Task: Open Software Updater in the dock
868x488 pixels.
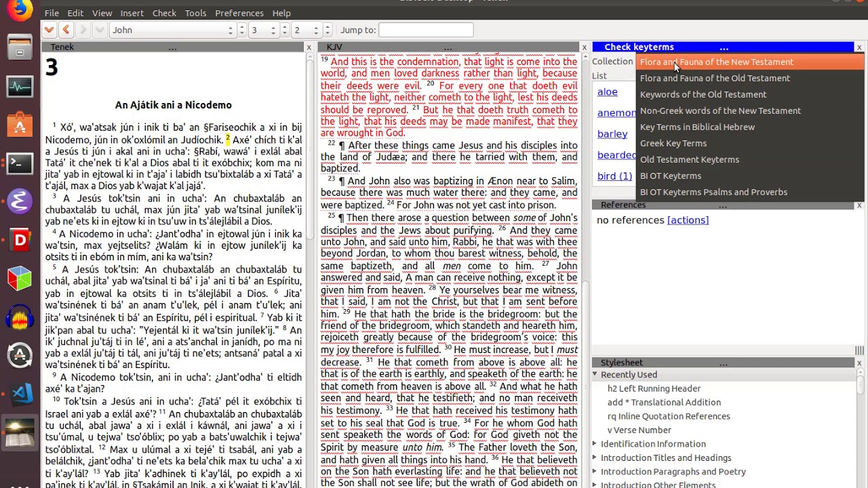Action: coord(20,355)
